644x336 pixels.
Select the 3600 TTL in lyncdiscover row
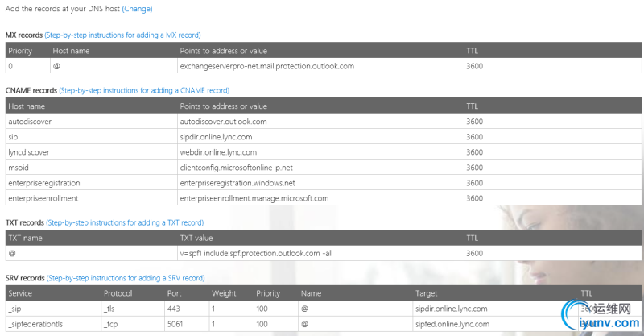tap(475, 152)
